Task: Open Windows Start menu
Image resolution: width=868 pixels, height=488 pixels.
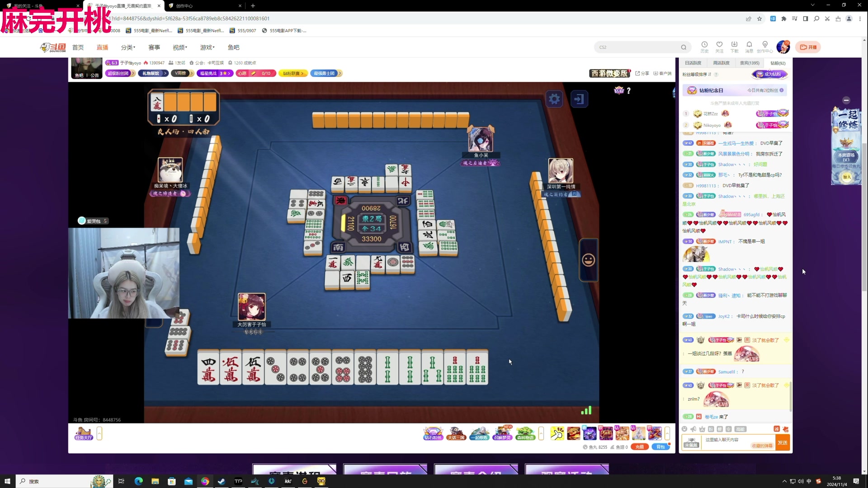Action: [x=7, y=481]
